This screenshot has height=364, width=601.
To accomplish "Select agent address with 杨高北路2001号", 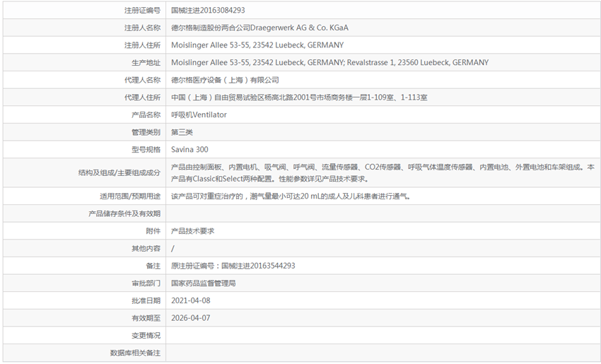I will tap(299, 98).
